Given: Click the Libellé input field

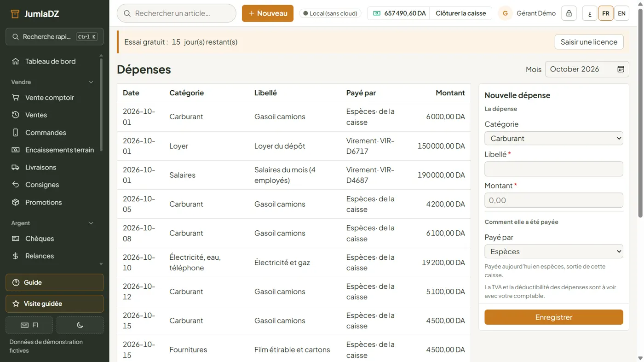Looking at the screenshot, I should point(554,169).
